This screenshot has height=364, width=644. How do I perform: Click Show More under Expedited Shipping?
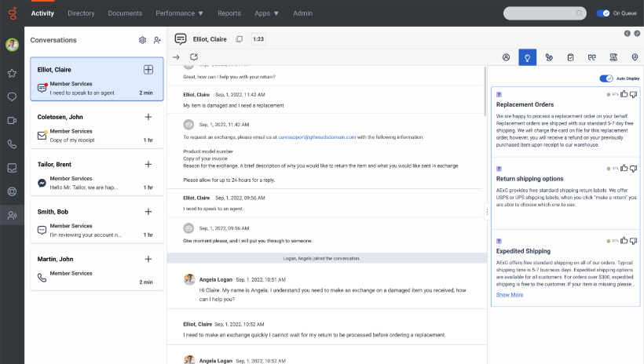pos(510,295)
